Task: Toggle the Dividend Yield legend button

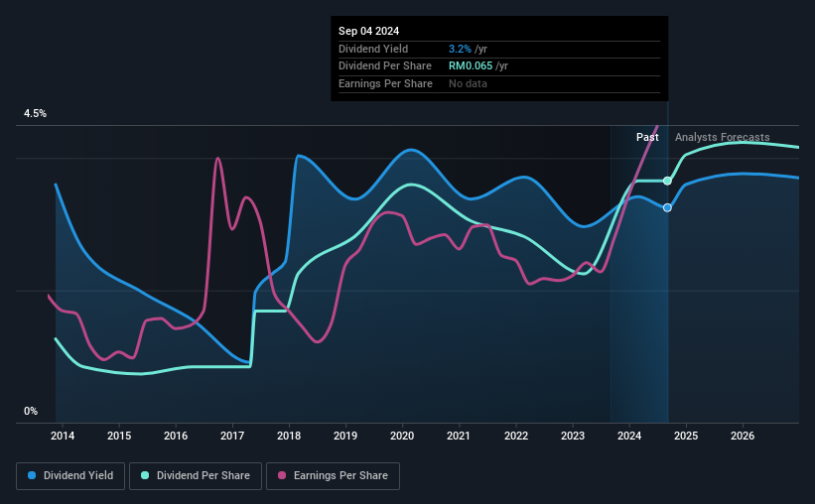Action: 70,476
